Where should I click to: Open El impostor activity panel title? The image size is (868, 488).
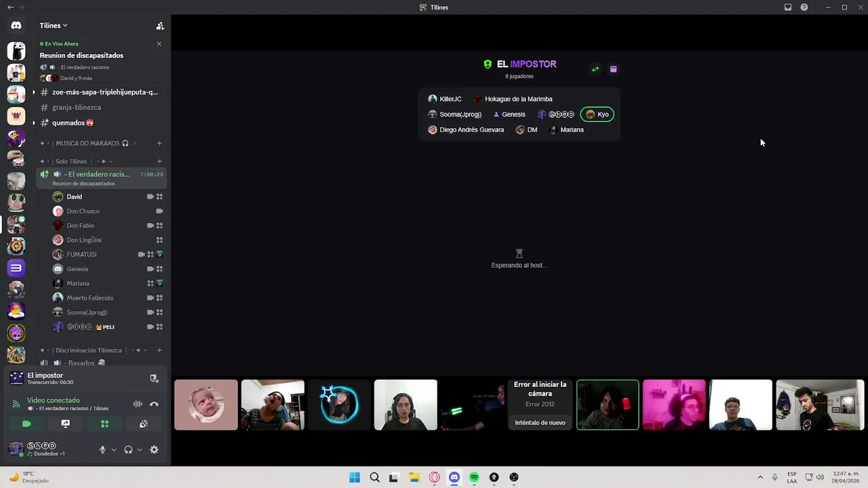point(45,375)
